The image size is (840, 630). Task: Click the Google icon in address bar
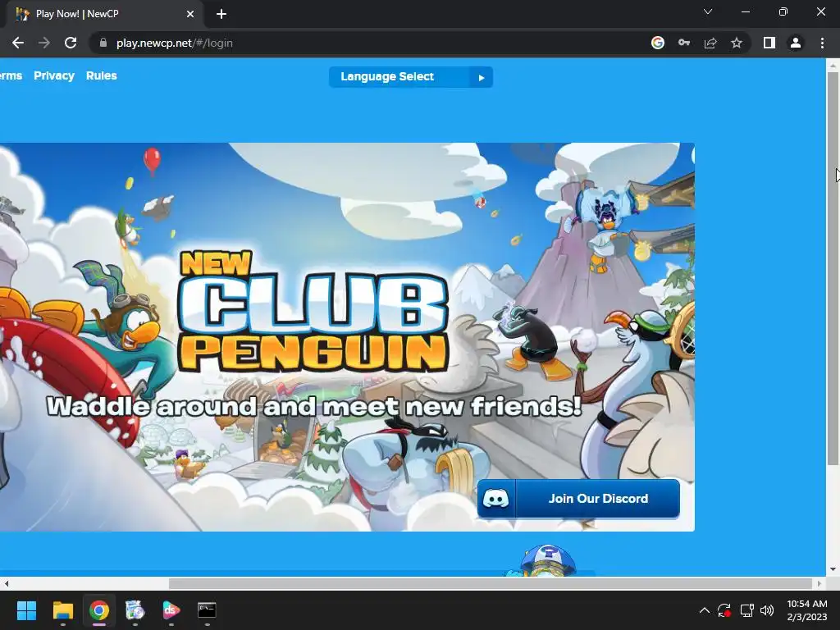coord(658,43)
